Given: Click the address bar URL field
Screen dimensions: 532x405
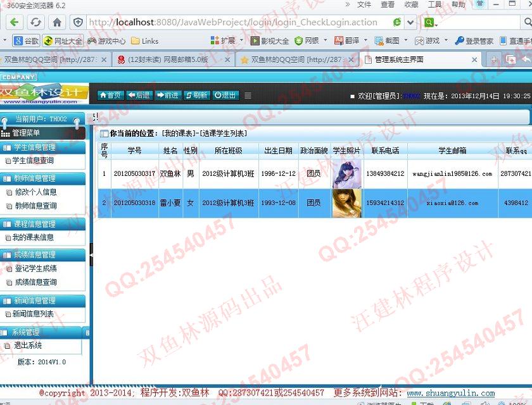Looking at the screenshot, I should (237, 22).
